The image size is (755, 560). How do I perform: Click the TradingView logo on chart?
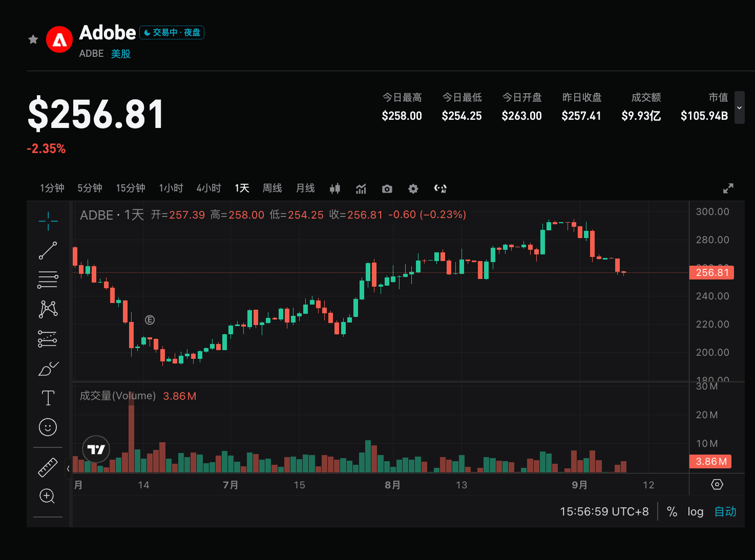96,449
